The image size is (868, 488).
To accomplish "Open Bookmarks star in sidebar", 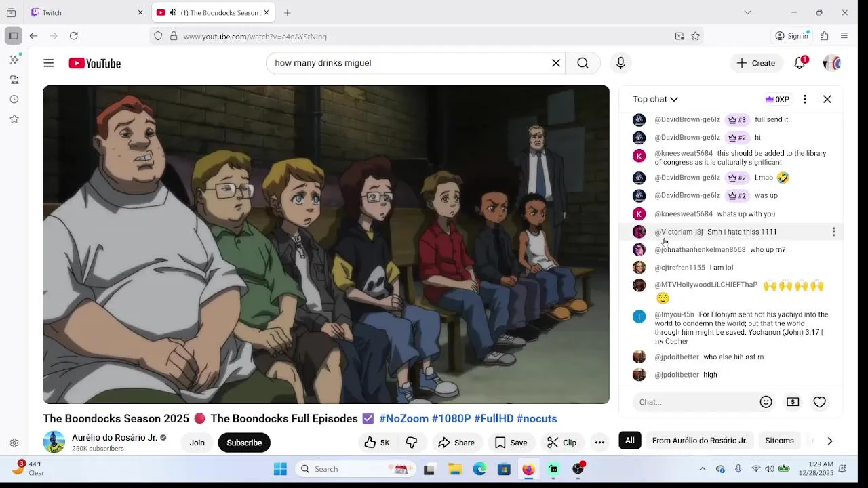I will click(14, 119).
